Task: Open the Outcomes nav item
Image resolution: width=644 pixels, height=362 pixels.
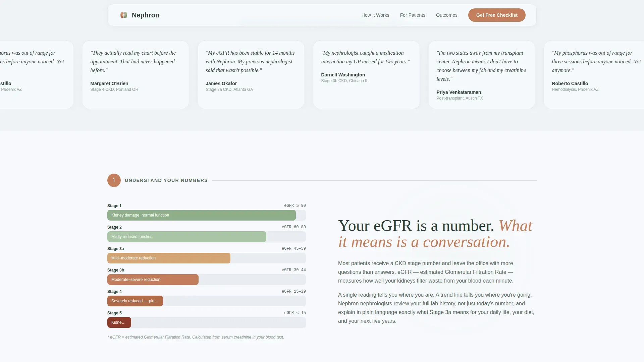Action: [x=446, y=15]
